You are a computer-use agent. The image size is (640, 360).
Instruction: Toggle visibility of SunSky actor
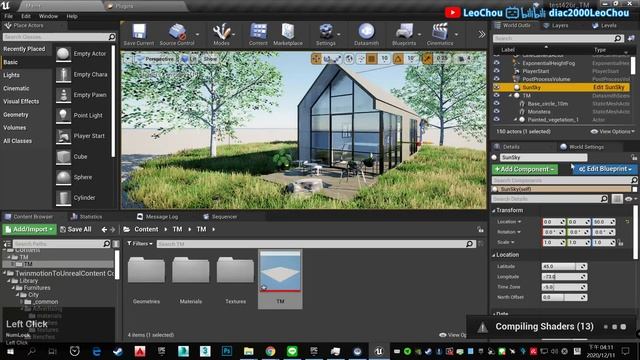pyautogui.click(x=497, y=87)
